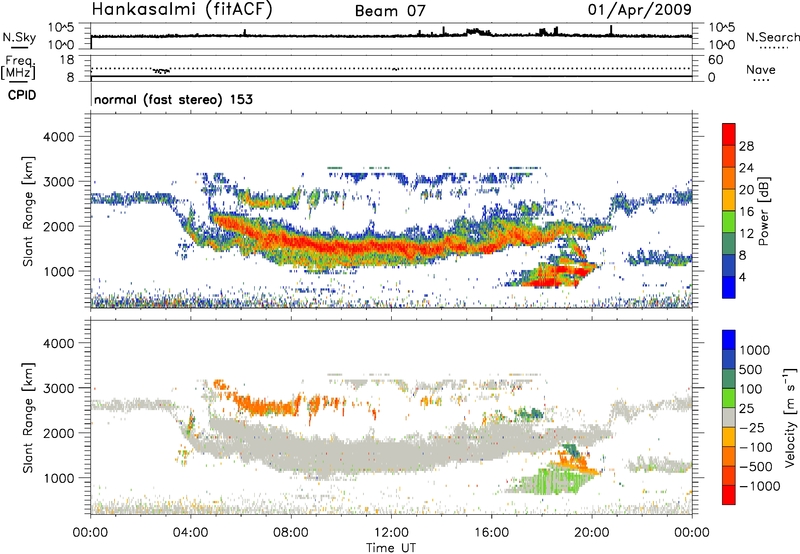Click the 'Nave' legend label

point(761,70)
